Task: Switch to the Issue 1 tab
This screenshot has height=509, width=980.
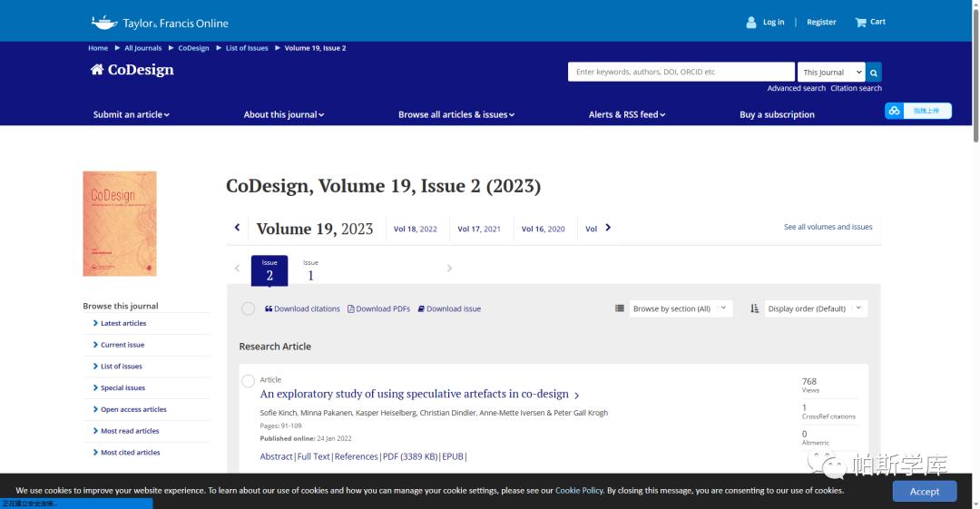Action: point(310,270)
